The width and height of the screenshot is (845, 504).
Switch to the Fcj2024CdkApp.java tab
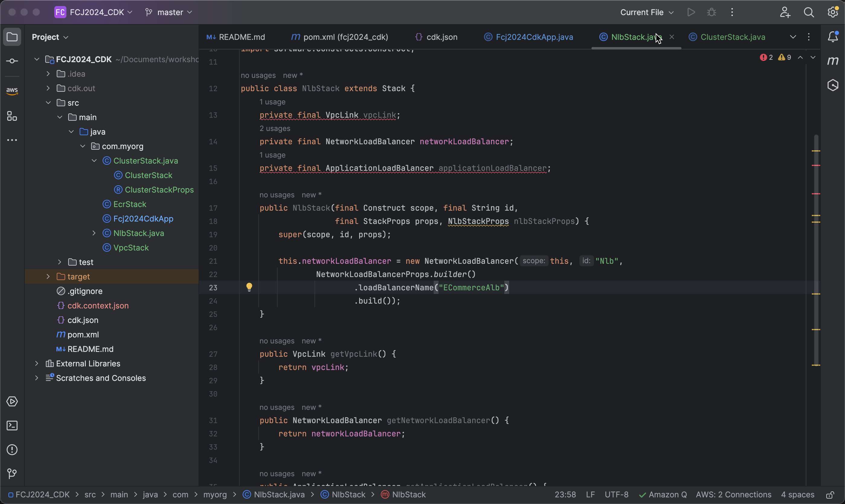[529, 37]
